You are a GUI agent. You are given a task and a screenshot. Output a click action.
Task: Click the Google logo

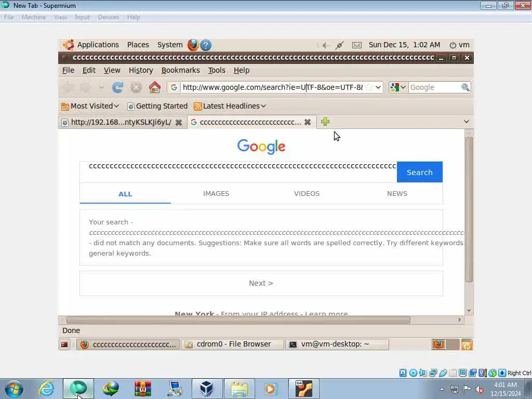[261, 147]
